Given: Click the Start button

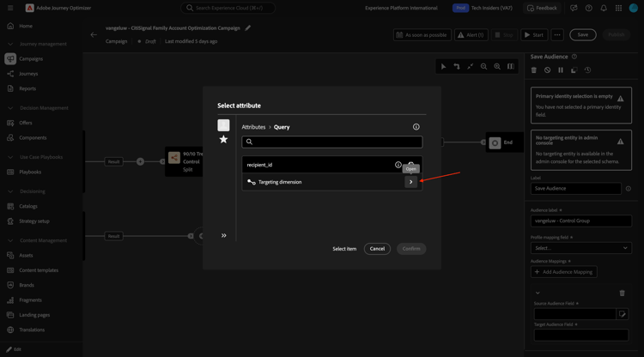Looking at the screenshot, I should (534, 35).
